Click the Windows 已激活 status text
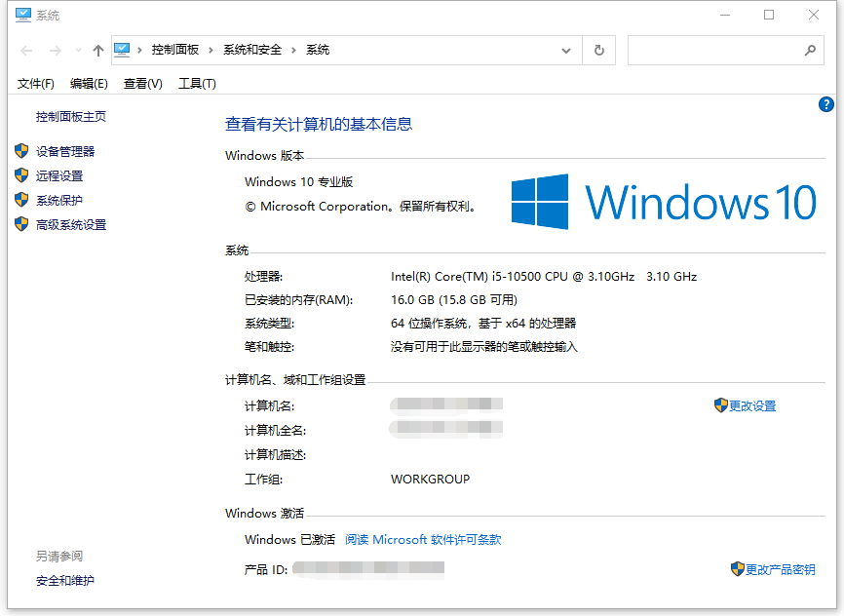This screenshot has width=844, height=616. pyautogui.click(x=289, y=540)
